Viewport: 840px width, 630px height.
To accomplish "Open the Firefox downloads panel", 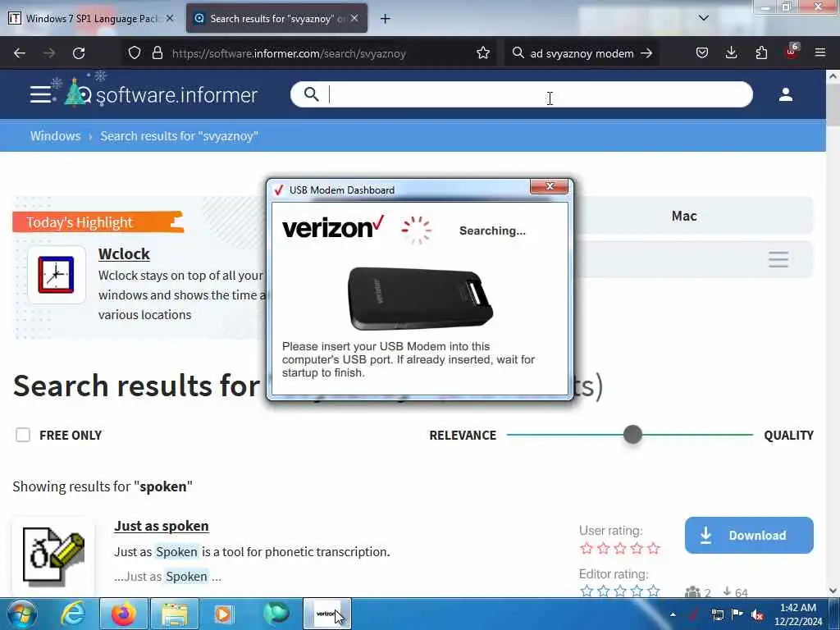I will coord(731,53).
